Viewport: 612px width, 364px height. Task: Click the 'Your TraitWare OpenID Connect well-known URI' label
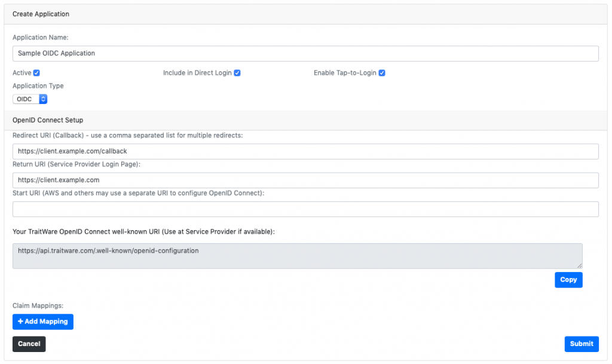[x=143, y=232]
